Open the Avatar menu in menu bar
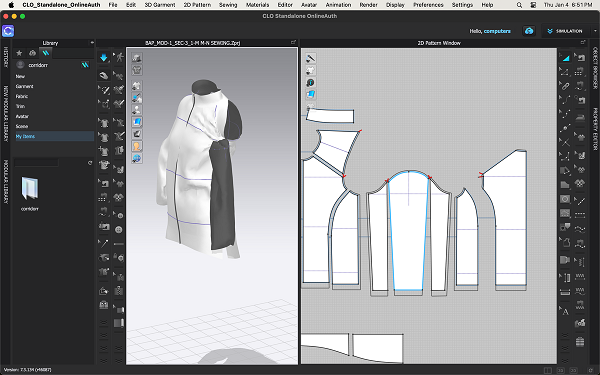600x375 pixels. click(x=309, y=5)
